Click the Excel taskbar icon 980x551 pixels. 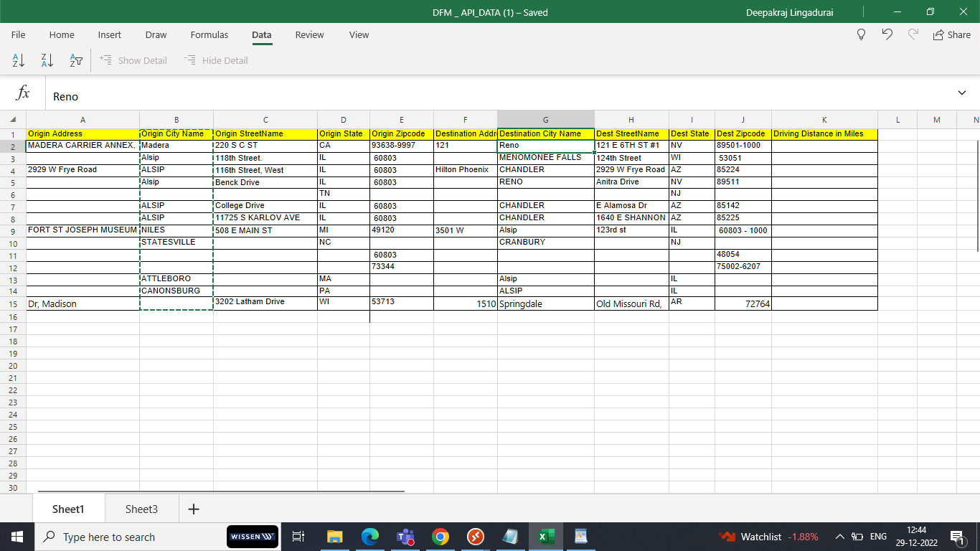click(x=546, y=537)
